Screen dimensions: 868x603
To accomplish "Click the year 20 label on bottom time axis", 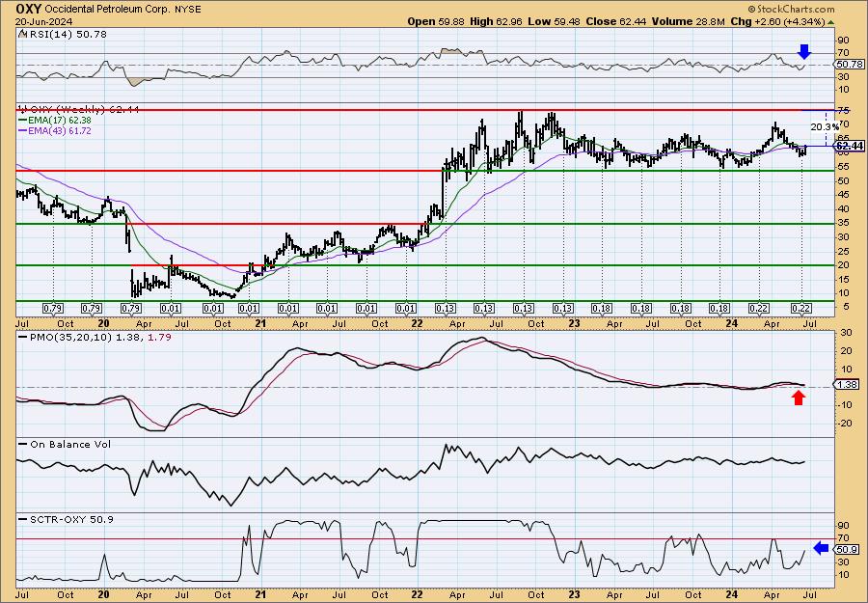I will pyautogui.click(x=103, y=595).
